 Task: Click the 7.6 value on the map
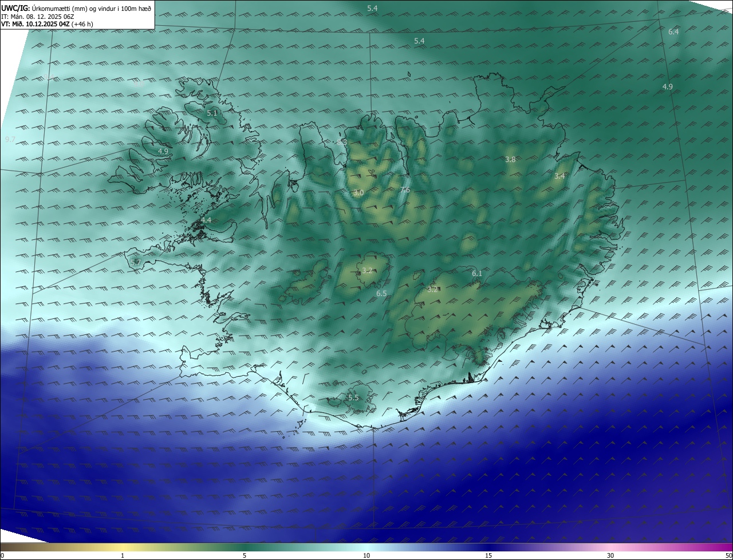click(x=404, y=190)
